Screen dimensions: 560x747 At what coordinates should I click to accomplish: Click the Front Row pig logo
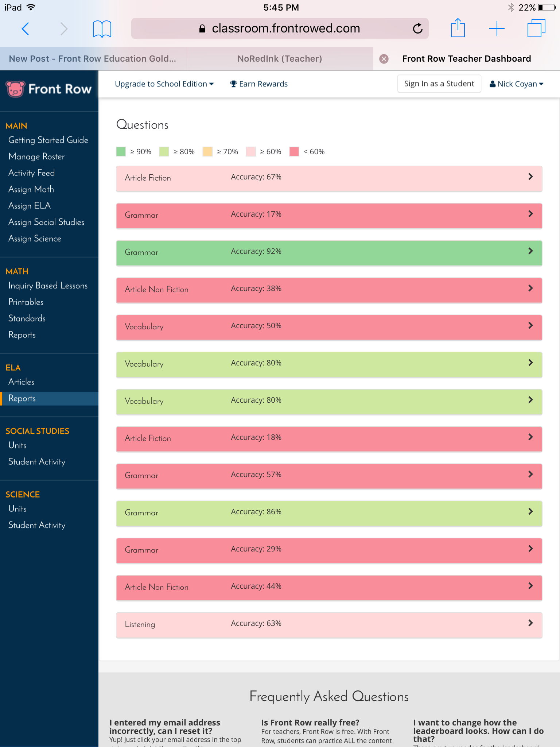15,89
